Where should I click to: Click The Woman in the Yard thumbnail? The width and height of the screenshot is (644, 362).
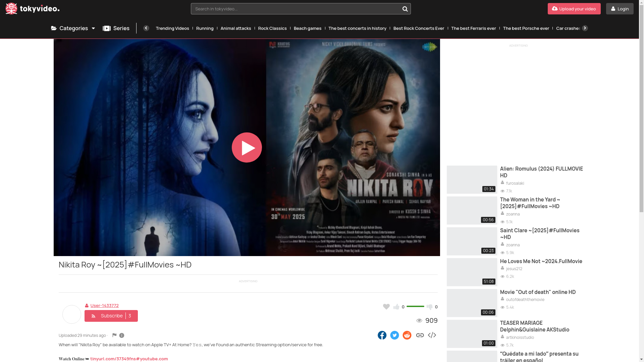tap(472, 210)
